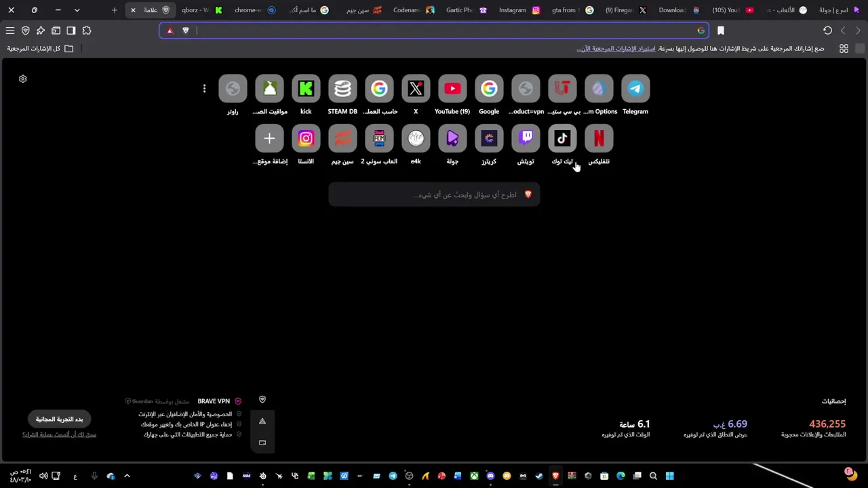Open the نتفليكس Netflix shortcut tile
868x488 pixels.
click(x=599, y=138)
